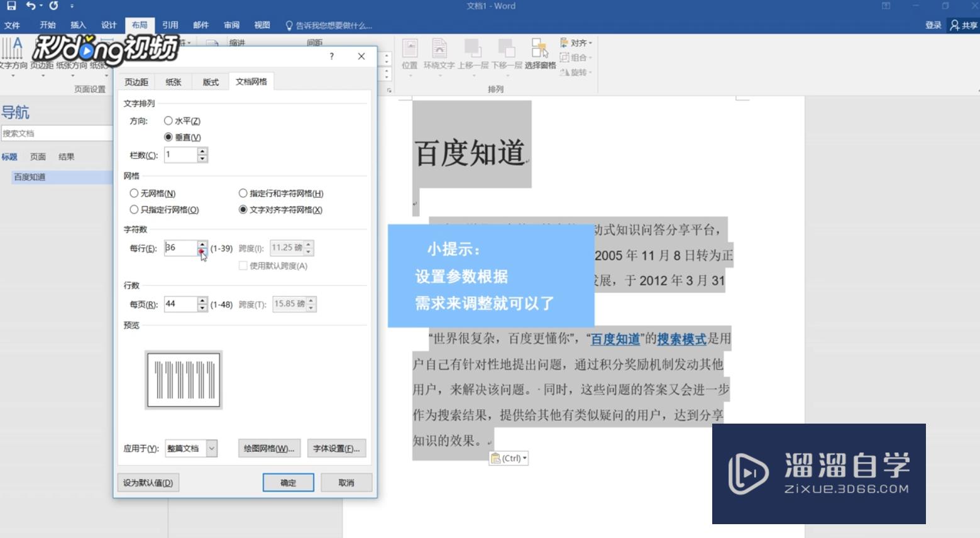Image resolution: width=980 pixels, height=538 pixels.
Task: Decrease lines per page (每页) spinner
Action: click(202, 308)
